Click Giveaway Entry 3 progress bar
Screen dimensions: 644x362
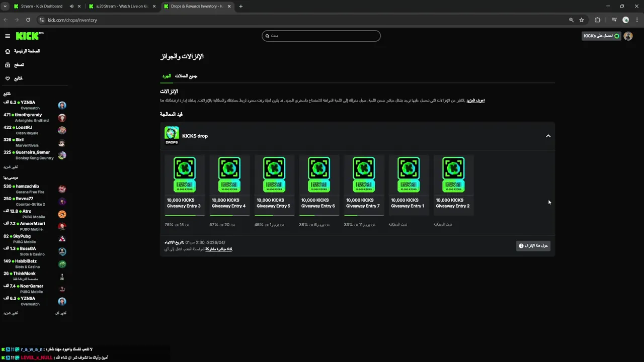(x=185, y=215)
